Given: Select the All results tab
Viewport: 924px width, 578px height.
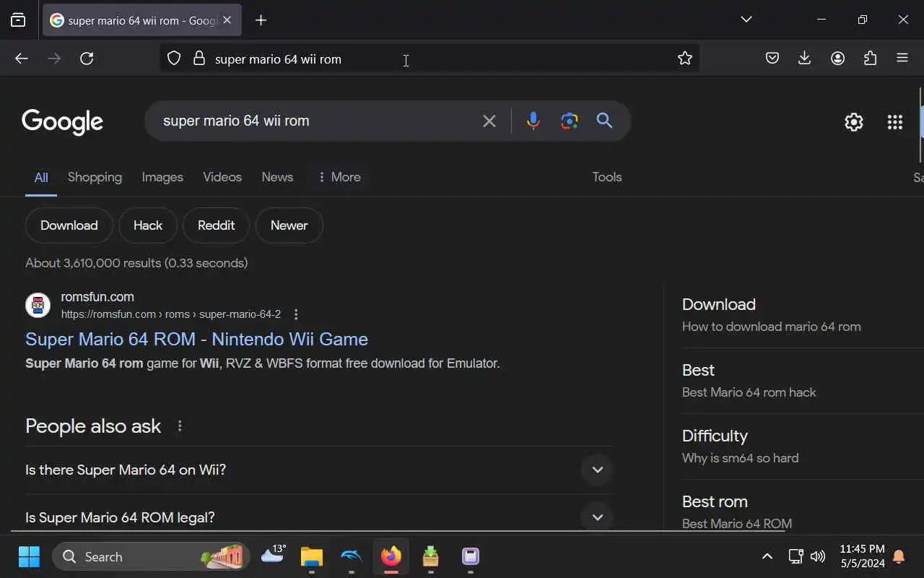Looking at the screenshot, I should [x=41, y=177].
